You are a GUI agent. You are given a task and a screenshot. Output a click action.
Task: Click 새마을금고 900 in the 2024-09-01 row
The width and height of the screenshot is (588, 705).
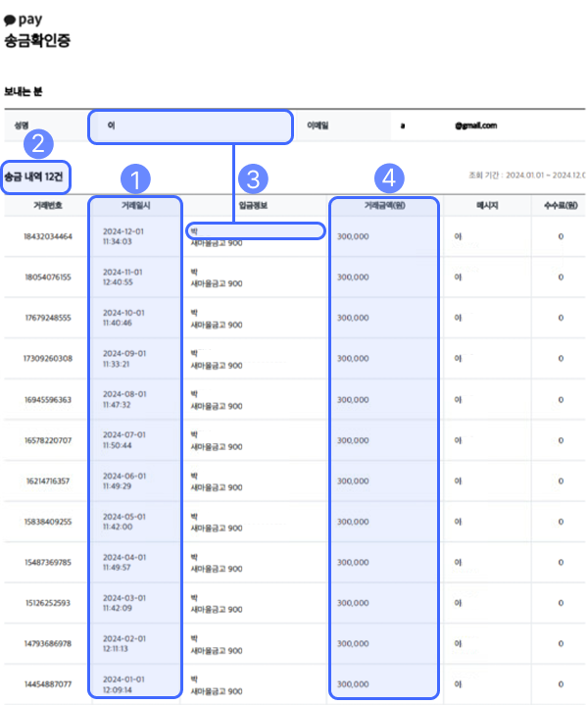pyautogui.click(x=217, y=366)
